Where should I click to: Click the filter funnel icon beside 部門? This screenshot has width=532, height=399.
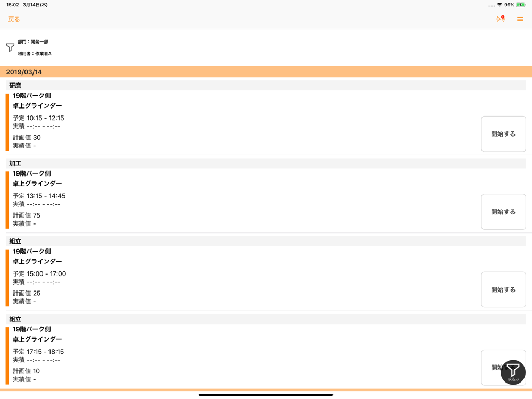click(x=10, y=47)
